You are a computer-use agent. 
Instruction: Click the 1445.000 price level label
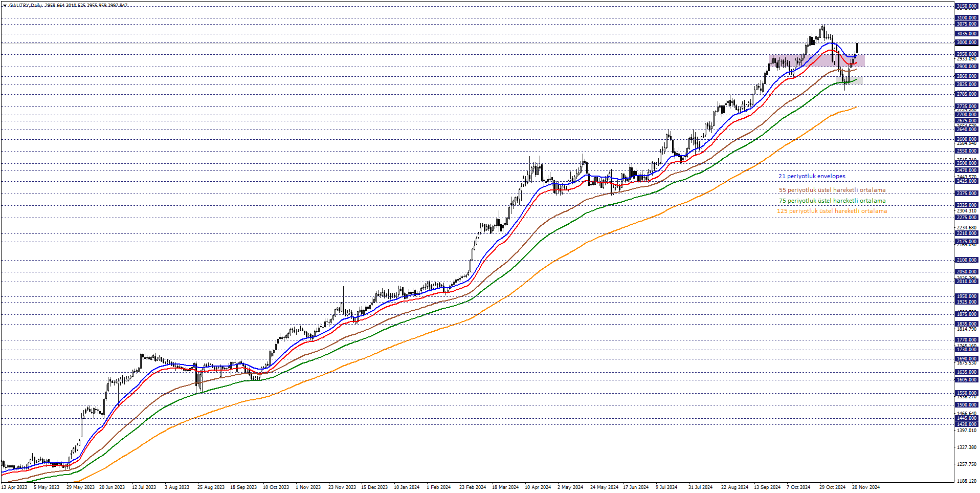(x=966, y=418)
